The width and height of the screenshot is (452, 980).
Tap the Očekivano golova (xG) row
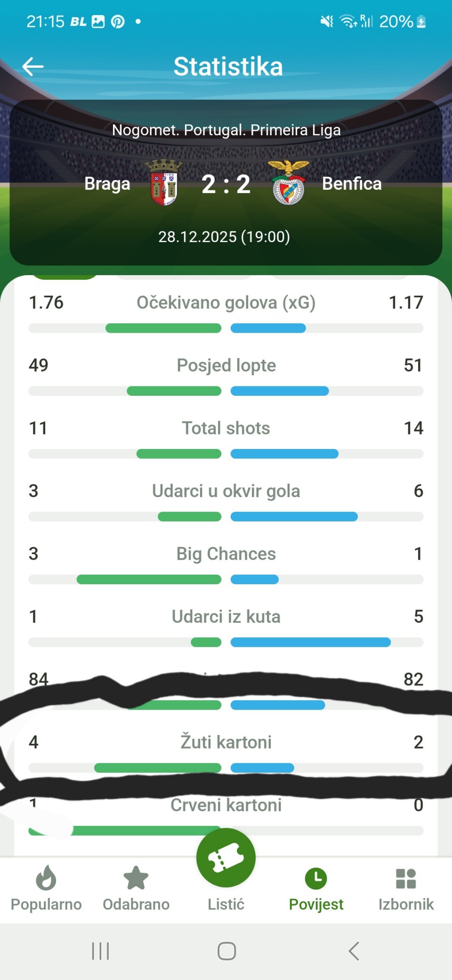(x=226, y=302)
